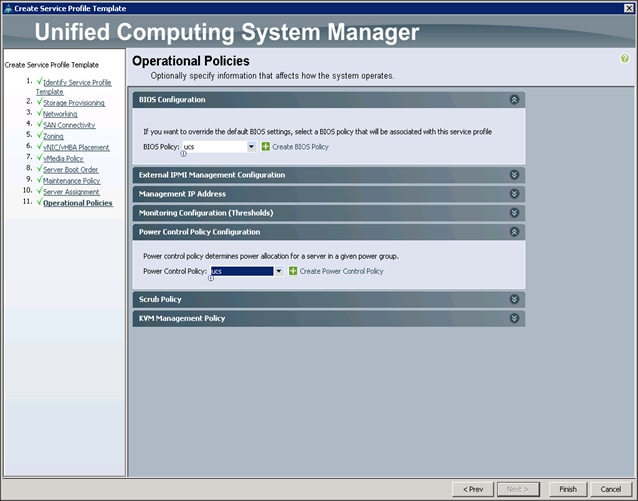Expand External IPMI Management Configuration section
The height and width of the screenshot is (501, 638).
(514, 175)
